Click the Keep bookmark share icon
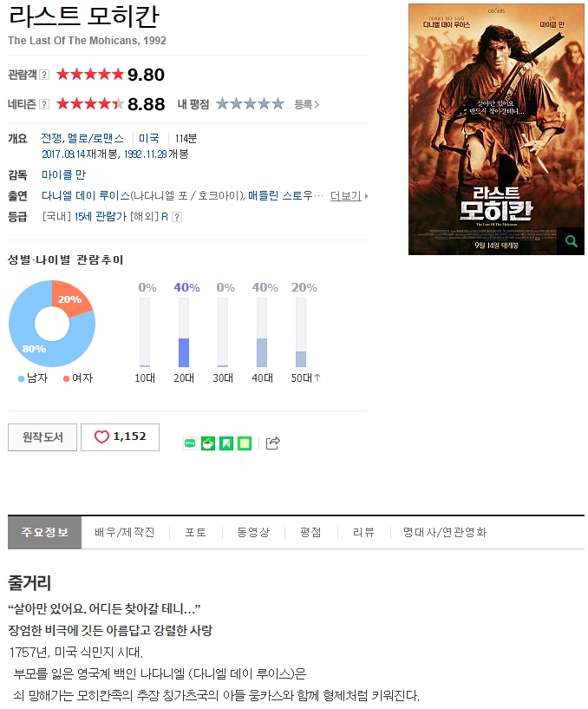This screenshot has width=588, height=709. 226,443
